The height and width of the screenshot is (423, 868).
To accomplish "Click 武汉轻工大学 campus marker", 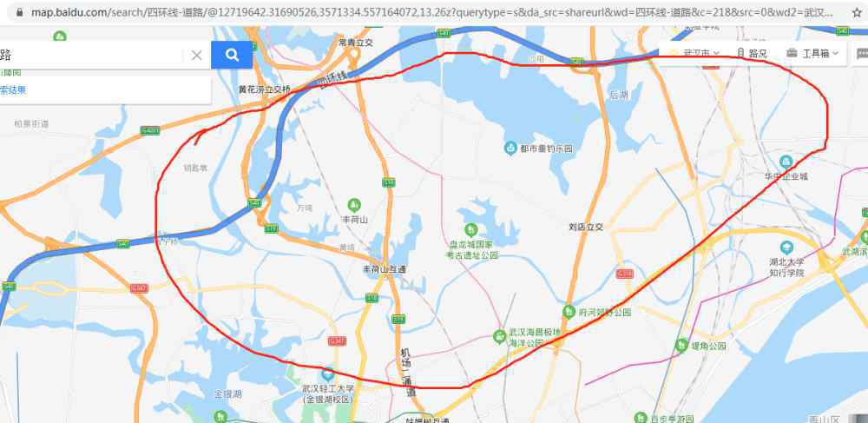I will [x=328, y=374].
